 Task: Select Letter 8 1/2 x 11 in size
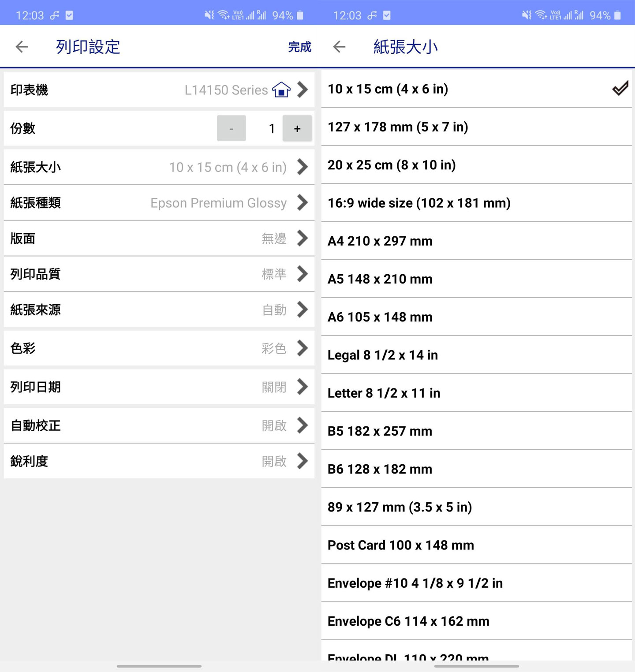click(x=476, y=393)
